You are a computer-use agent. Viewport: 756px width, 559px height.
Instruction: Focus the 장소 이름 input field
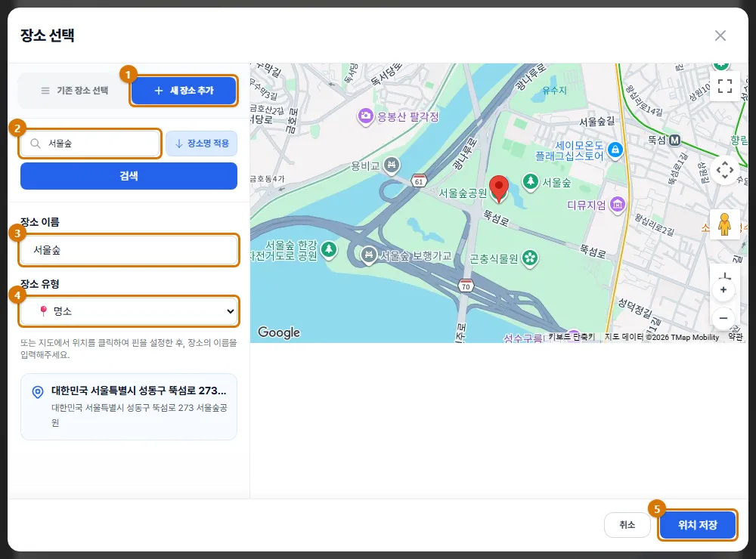pyautogui.click(x=129, y=250)
